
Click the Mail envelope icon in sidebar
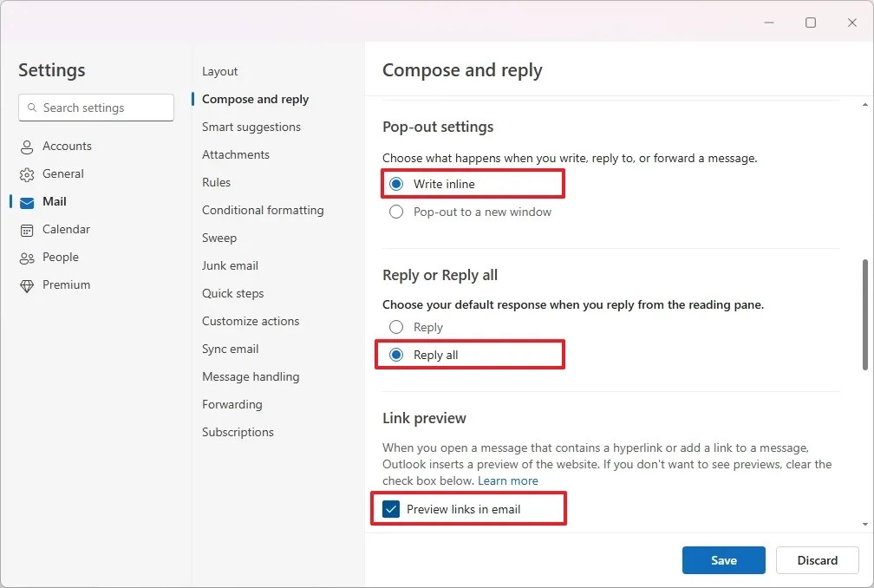pyautogui.click(x=27, y=201)
